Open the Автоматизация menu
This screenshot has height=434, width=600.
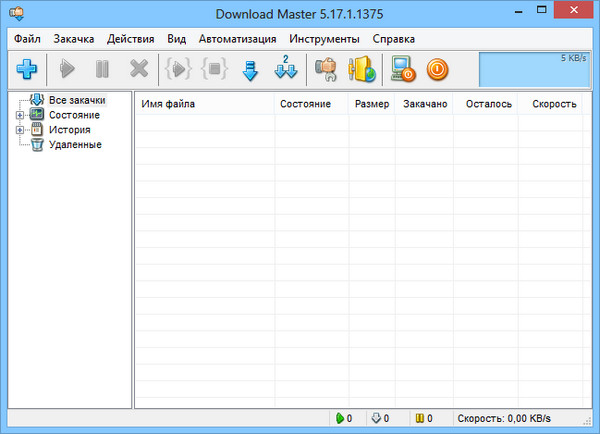point(238,39)
